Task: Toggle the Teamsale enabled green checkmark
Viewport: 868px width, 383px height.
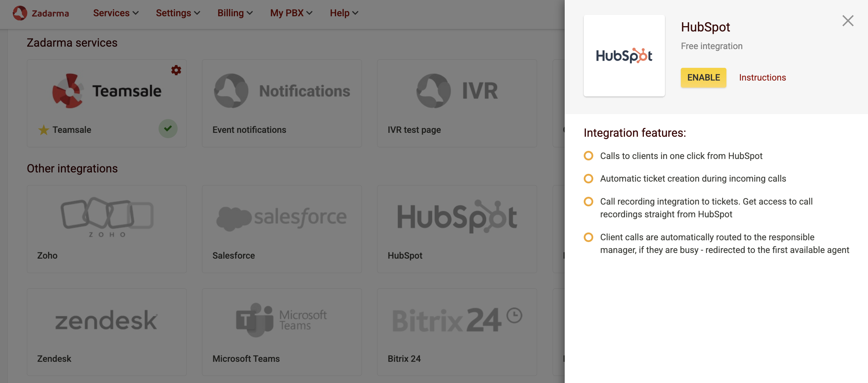Action: 168,129
